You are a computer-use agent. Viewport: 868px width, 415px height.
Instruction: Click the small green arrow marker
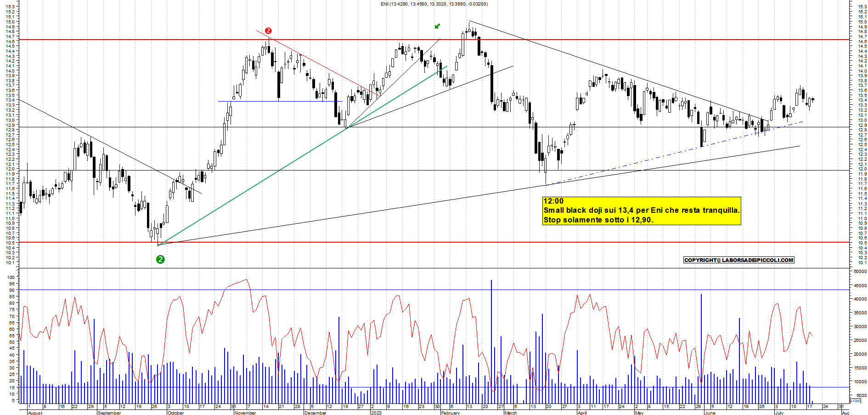(437, 26)
